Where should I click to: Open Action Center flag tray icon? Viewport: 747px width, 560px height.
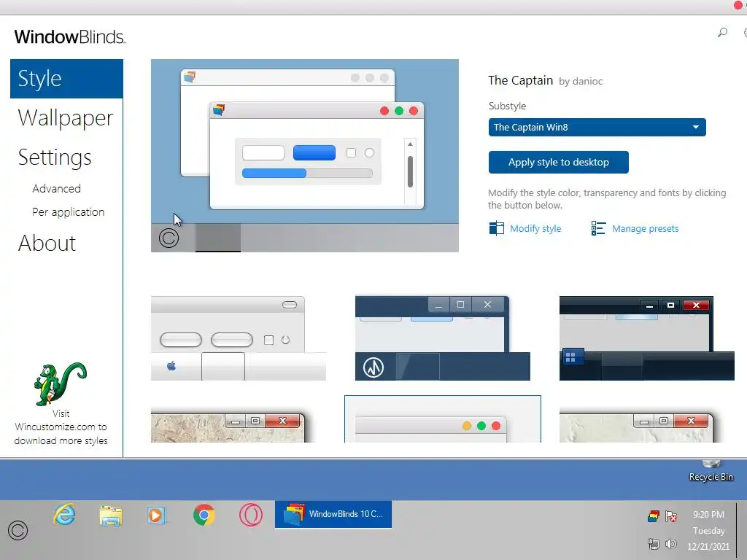(671, 516)
